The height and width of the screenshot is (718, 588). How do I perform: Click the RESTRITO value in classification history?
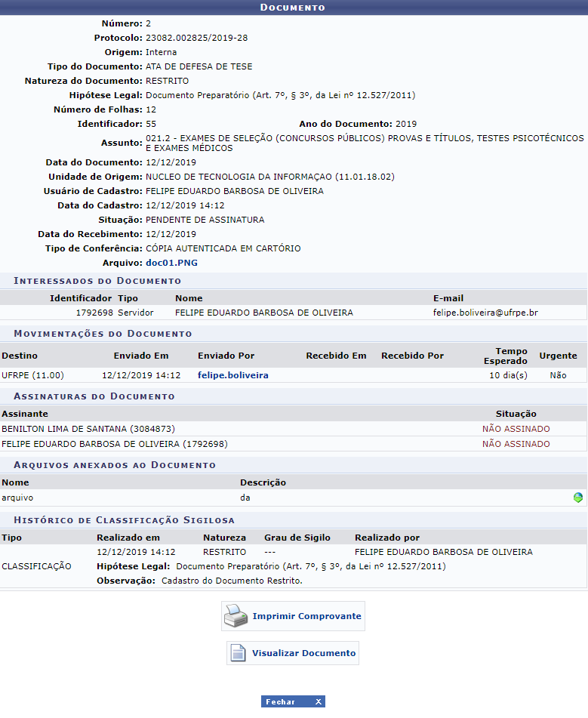click(224, 552)
